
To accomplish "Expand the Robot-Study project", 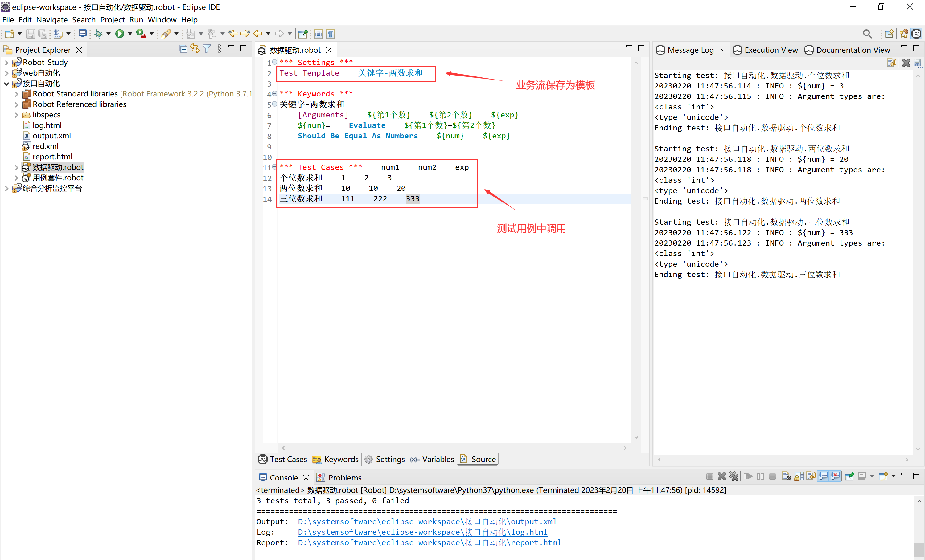I will (6, 63).
